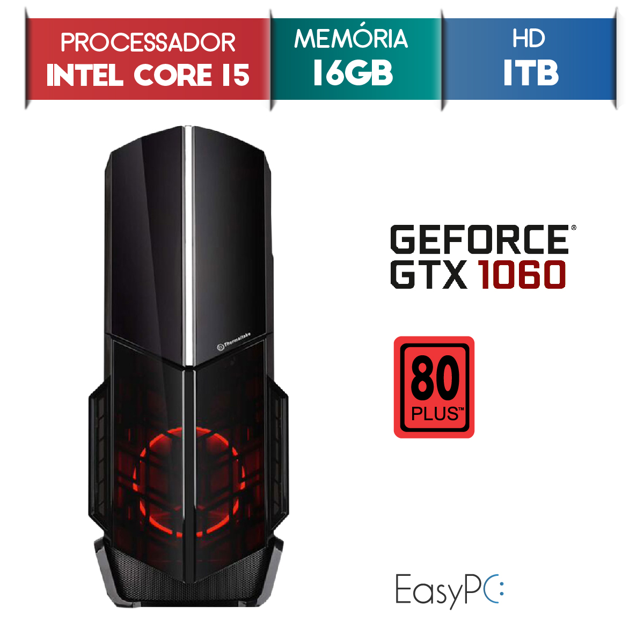Click the GTX letters in the logo
Screen dimensions: 644x644
(428, 275)
